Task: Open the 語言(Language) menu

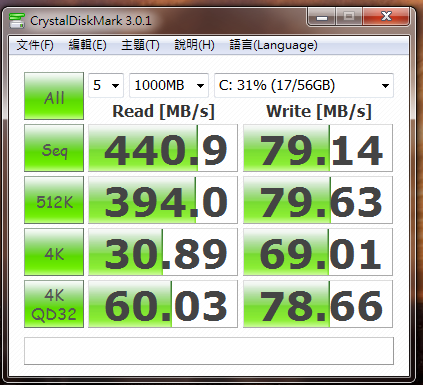Action: [x=273, y=45]
